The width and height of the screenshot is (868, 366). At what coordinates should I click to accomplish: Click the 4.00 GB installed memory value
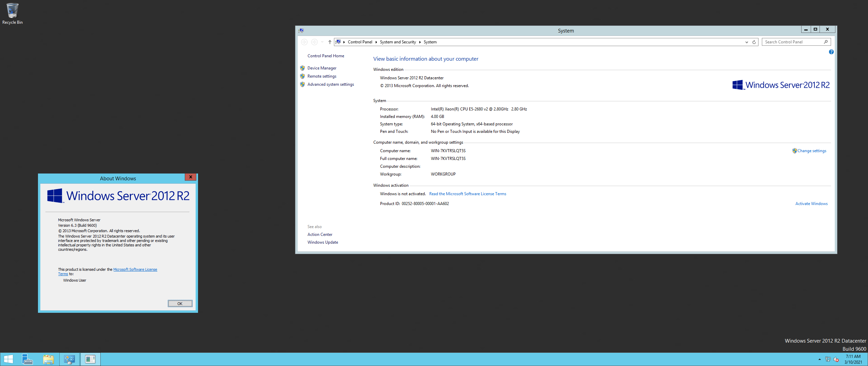[437, 117]
